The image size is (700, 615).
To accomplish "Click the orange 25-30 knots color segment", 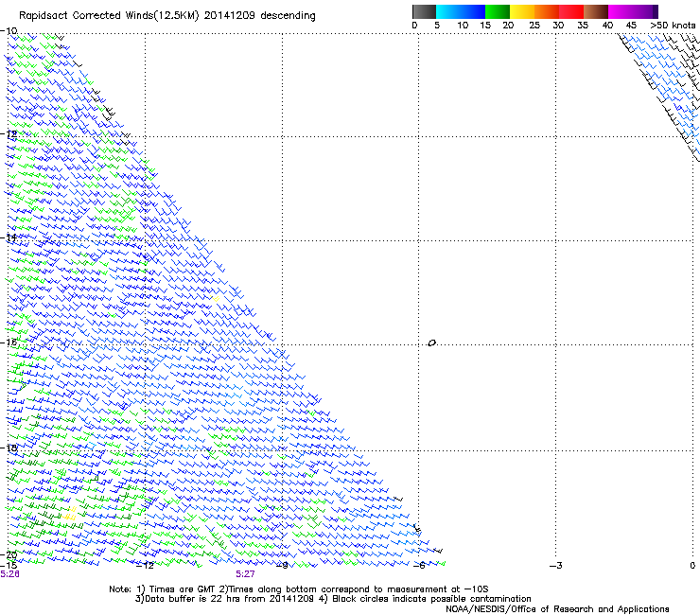I will click(547, 11).
